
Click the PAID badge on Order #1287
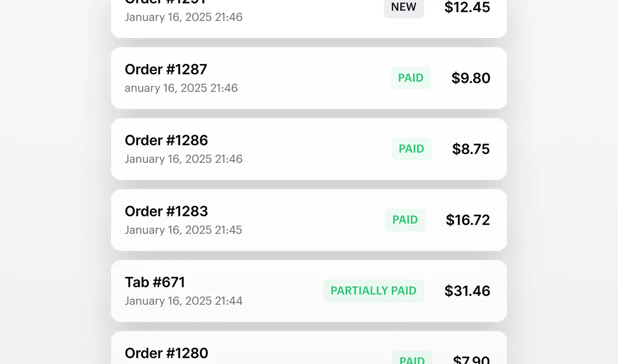pyautogui.click(x=410, y=78)
